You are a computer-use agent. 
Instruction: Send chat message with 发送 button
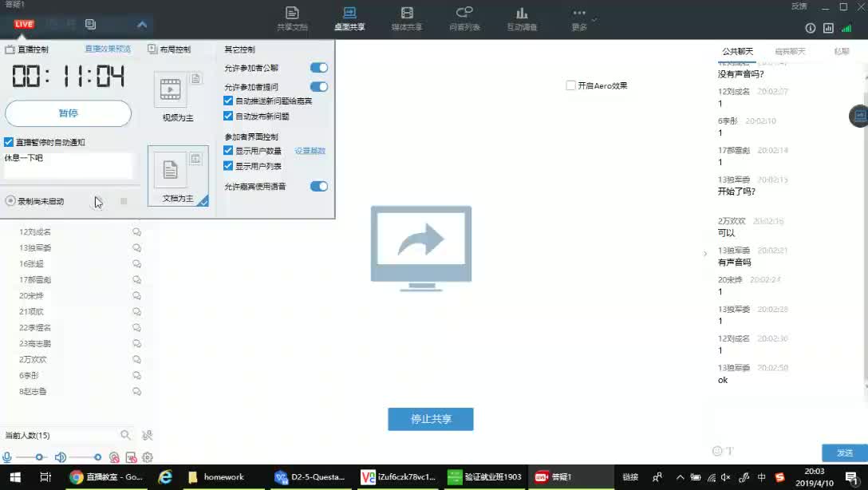845,453
